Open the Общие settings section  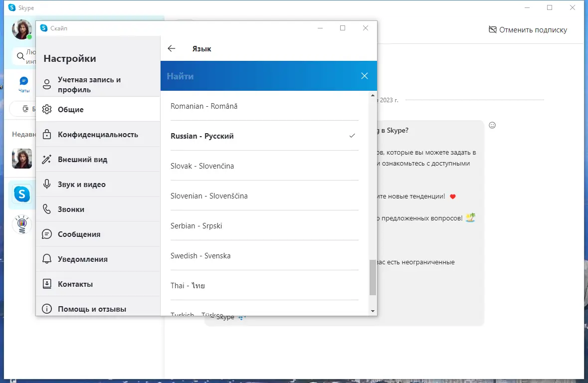(x=98, y=109)
